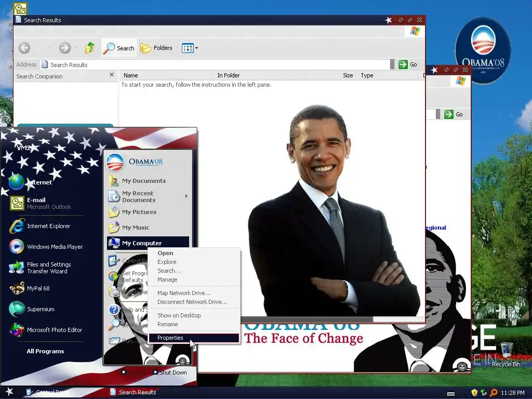Launch MyPal 68 browser
The width and height of the screenshot is (532, 399).
pos(38,288)
